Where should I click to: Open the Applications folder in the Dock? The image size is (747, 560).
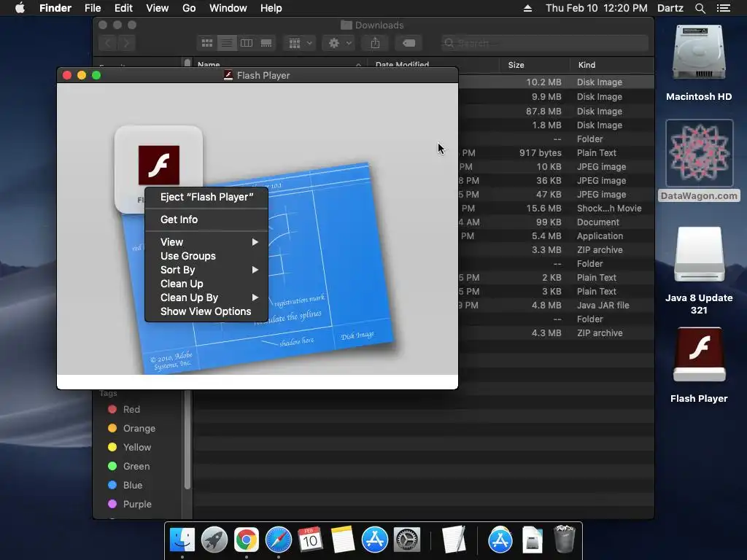[x=500, y=540]
